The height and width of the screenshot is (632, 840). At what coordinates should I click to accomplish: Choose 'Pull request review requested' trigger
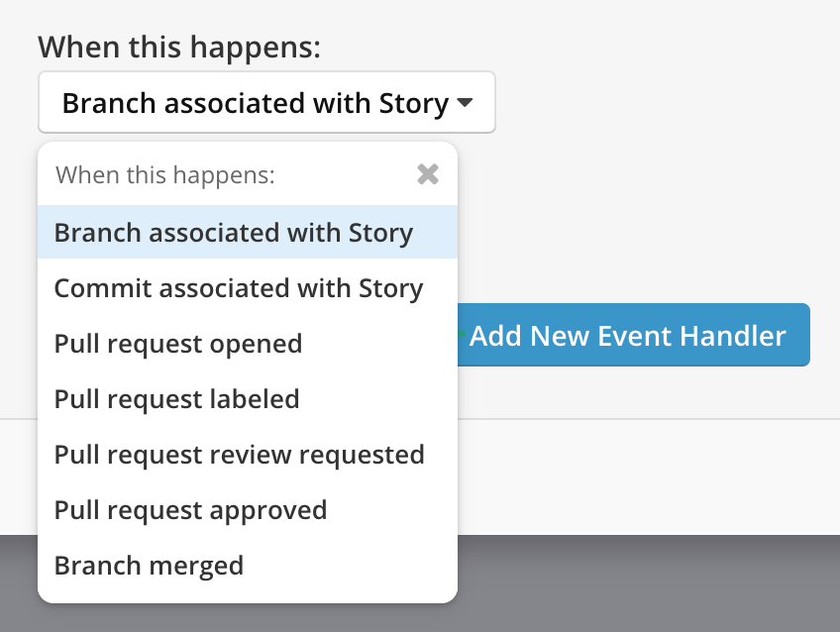click(239, 455)
